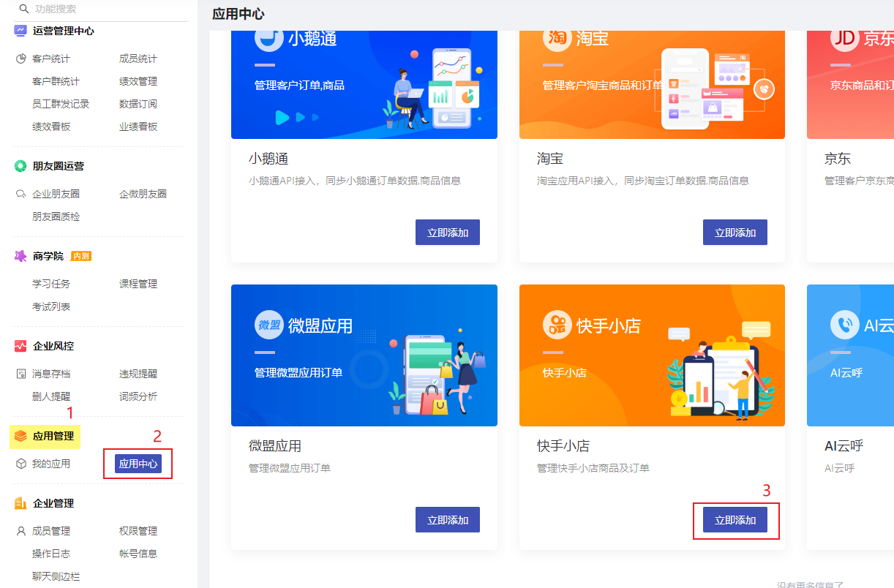Viewport: 894px width, 588px height.
Task: Go to 考试列表
Action: pos(51,306)
